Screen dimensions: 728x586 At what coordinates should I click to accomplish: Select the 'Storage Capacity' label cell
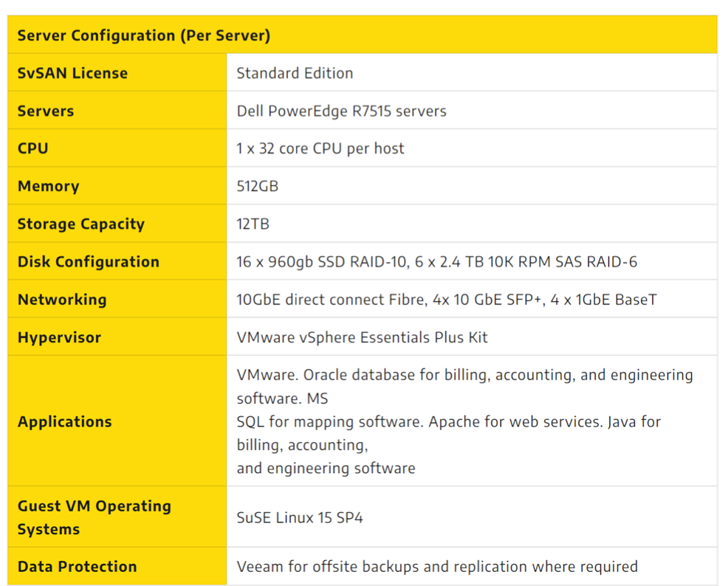(81, 224)
